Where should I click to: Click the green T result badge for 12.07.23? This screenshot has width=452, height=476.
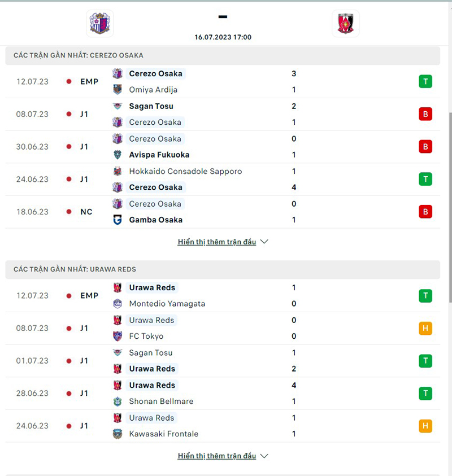point(425,81)
